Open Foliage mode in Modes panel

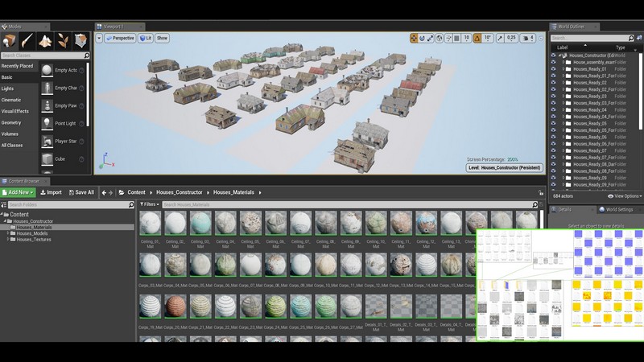63,41
